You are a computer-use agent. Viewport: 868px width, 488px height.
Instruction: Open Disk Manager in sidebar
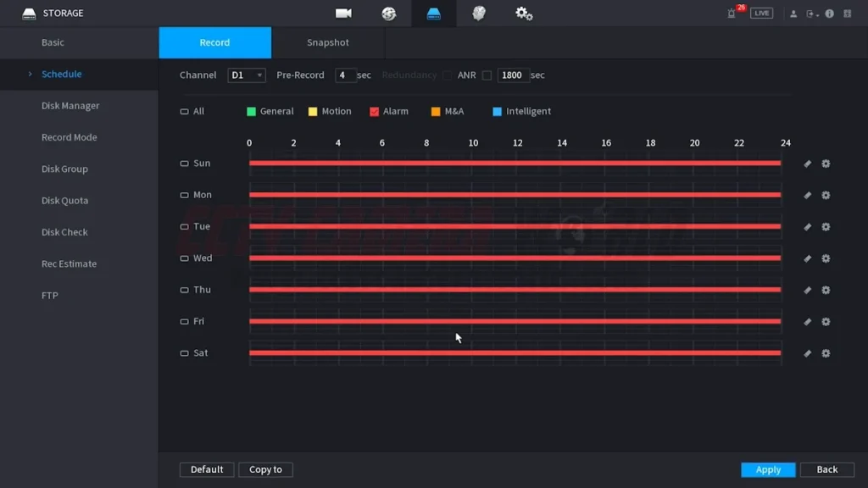point(70,106)
